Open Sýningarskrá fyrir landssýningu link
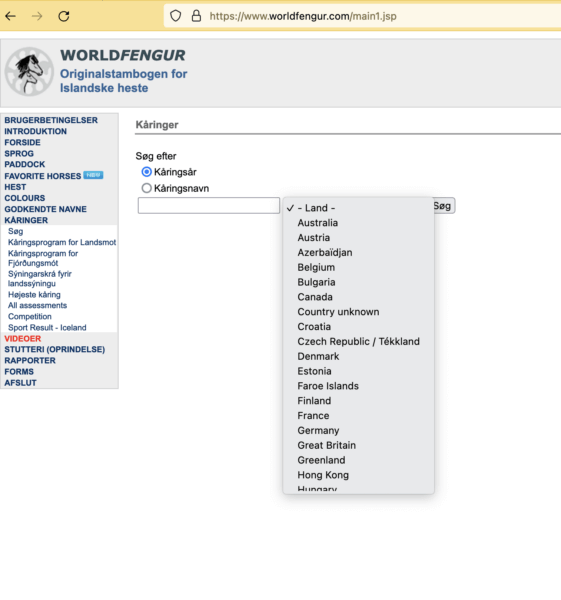 coord(40,279)
